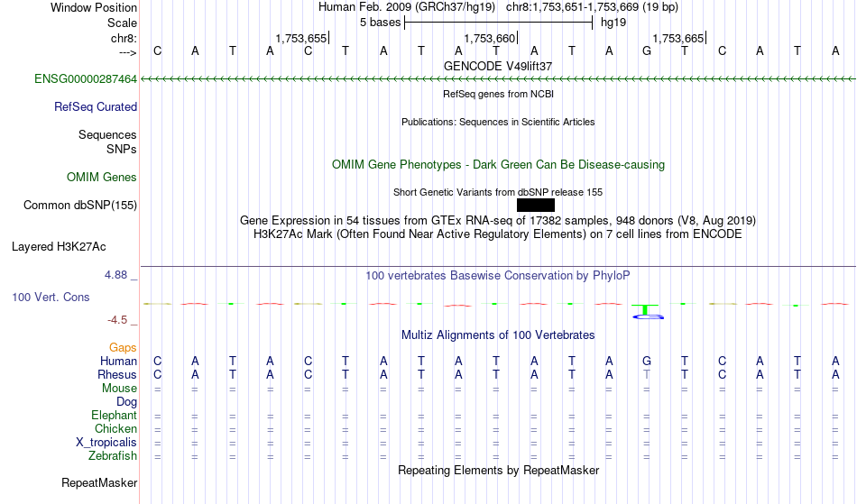
Task: Click the 1,753,660 ruler position marker
Action: [490, 38]
